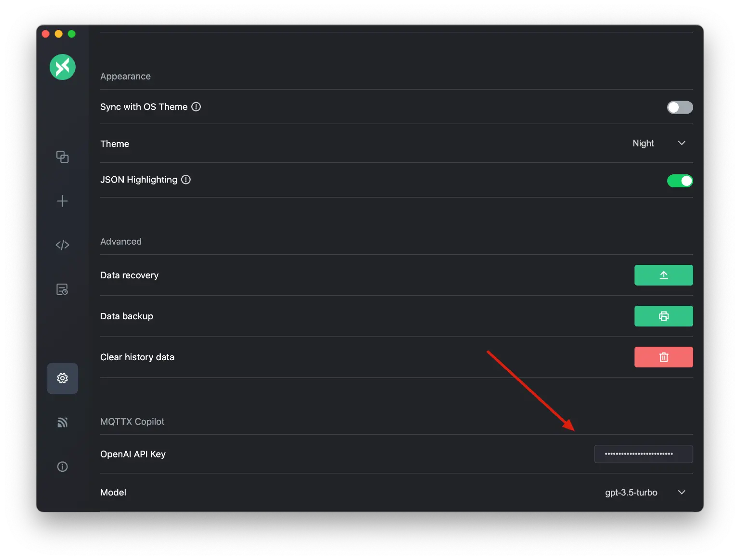This screenshot has width=740, height=560.
Task: Click info icon beside Sync with OS Theme
Action: pos(196,107)
